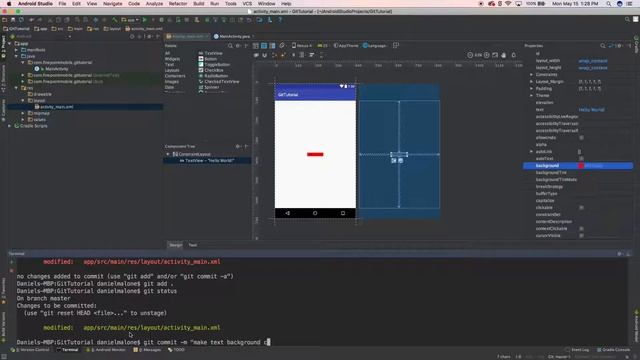
Task: Open the app run configuration dropdown
Action: pos(130,20)
